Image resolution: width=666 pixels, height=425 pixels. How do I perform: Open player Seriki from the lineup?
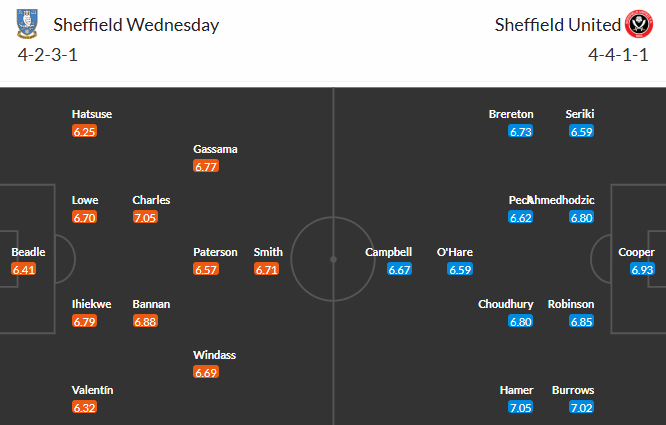click(x=579, y=114)
